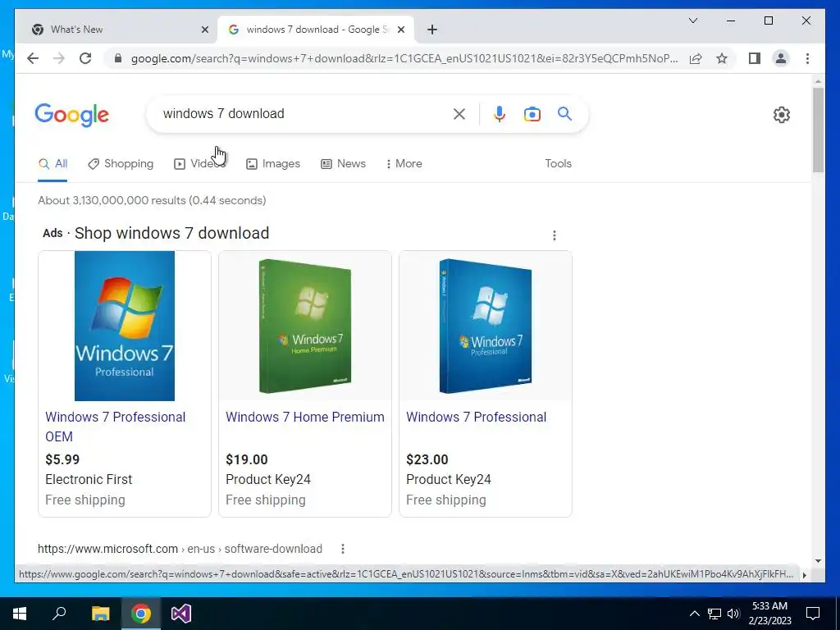Close the What's New tab
Viewport: 840px width, 630px height.
coord(204,30)
